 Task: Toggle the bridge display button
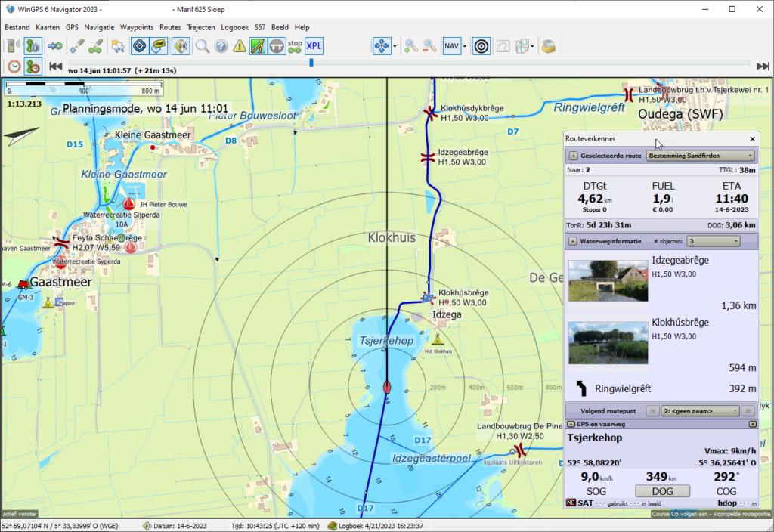tap(277, 46)
